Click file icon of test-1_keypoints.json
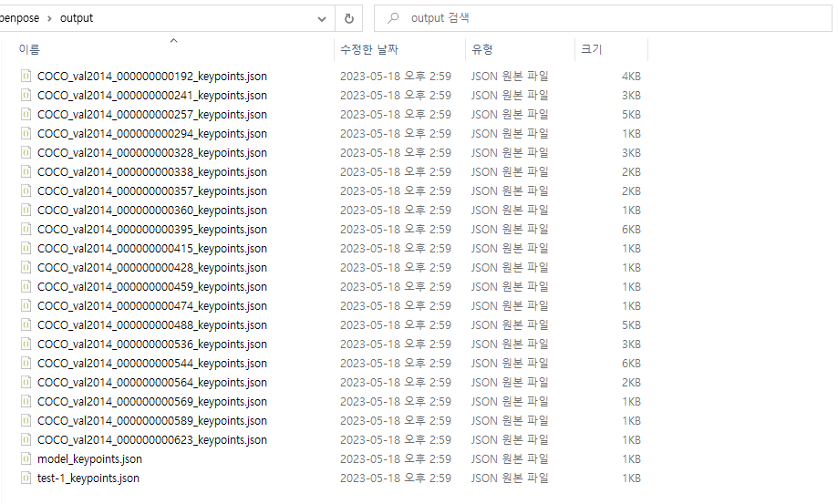The image size is (838, 504). [26, 478]
